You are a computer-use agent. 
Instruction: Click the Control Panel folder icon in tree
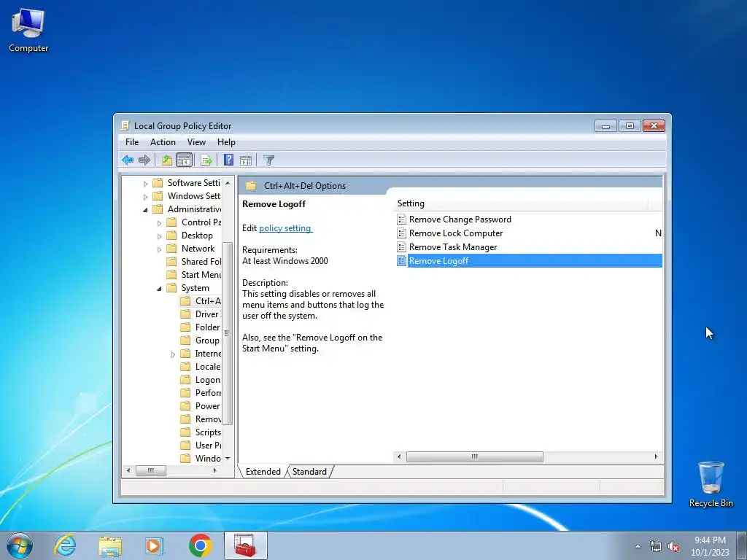[171, 222]
